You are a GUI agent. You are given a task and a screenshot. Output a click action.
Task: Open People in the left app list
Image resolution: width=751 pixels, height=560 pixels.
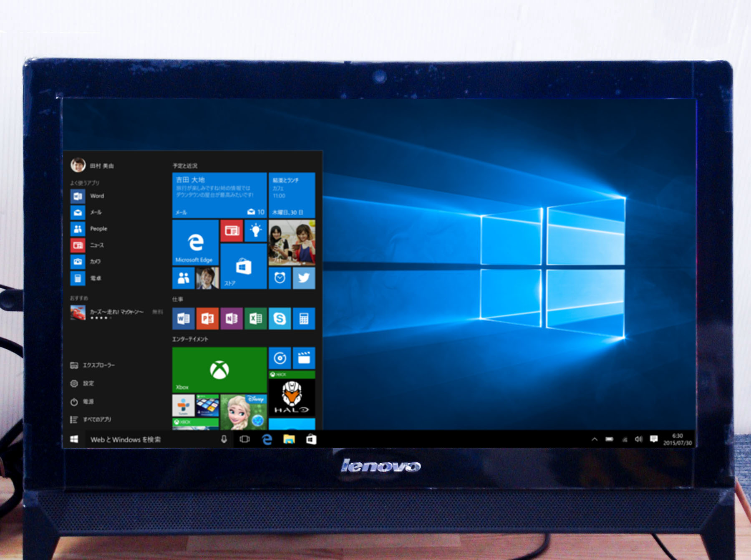[89, 229]
